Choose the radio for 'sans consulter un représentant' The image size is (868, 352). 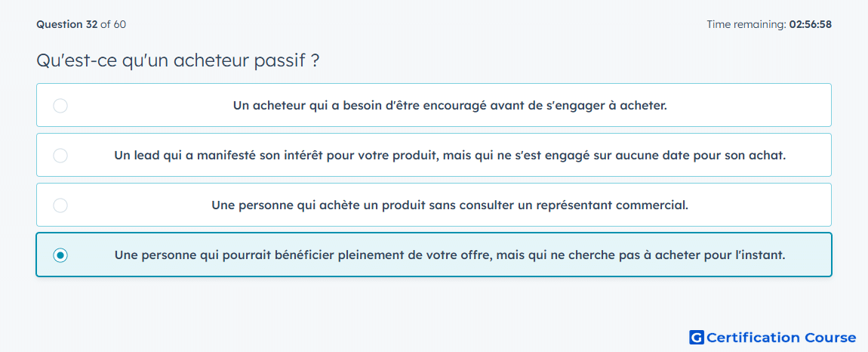coord(60,205)
